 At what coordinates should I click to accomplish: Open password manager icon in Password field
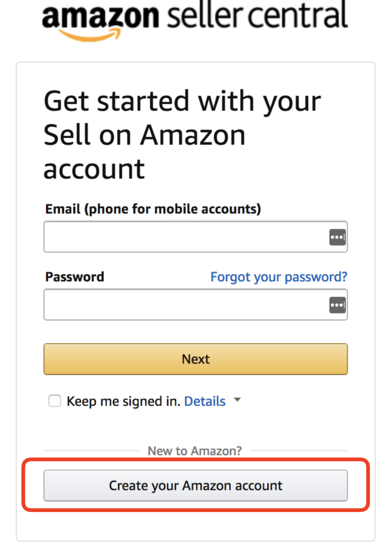(338, 305)
